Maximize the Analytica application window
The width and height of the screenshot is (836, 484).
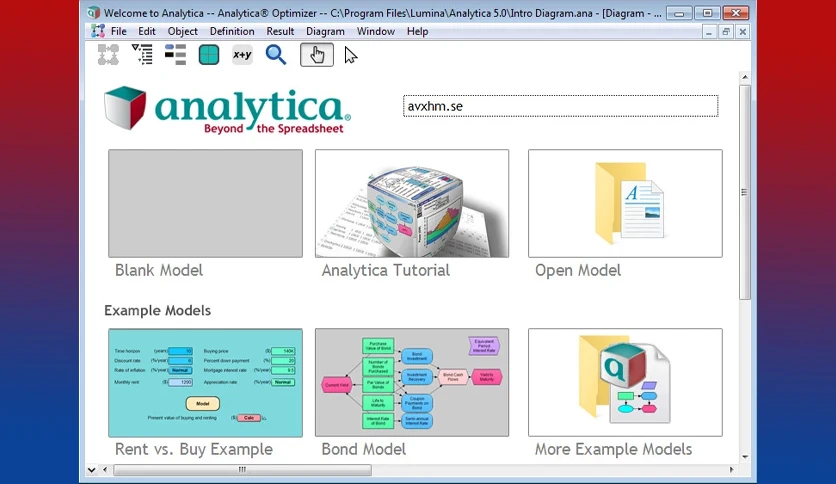(x=708, y=13)
